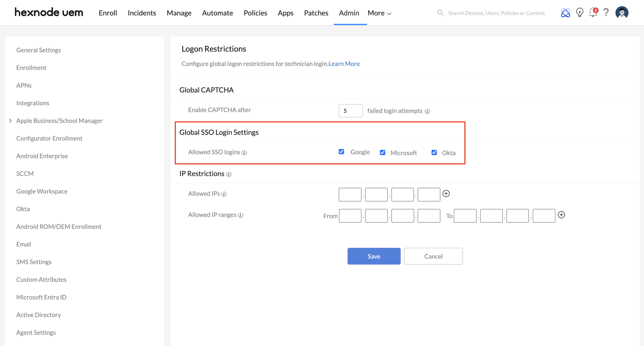Image resolution: width=644 pixels, height=346 pixels.
Task: Save the logon restriction settings
Action: [x=374, y=256]
